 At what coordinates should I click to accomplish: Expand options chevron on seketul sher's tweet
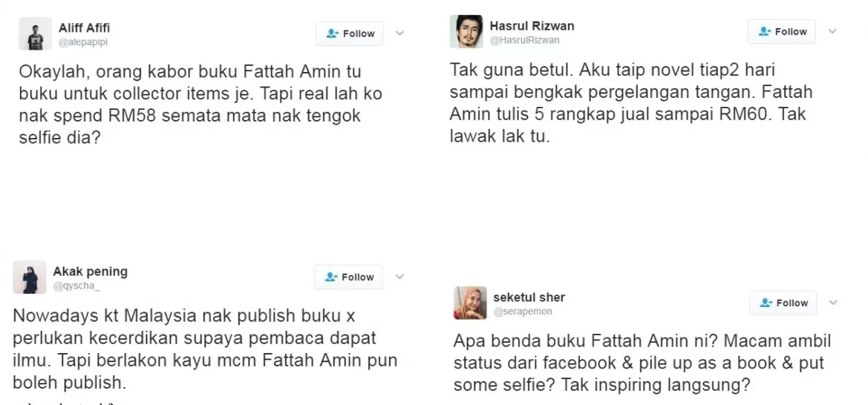(x=833, y=302)
